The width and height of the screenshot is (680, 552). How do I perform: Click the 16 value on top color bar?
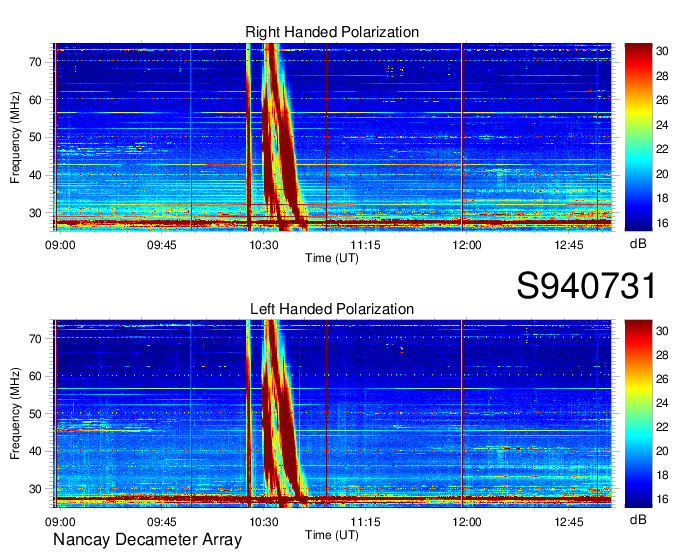click(662, 223)
